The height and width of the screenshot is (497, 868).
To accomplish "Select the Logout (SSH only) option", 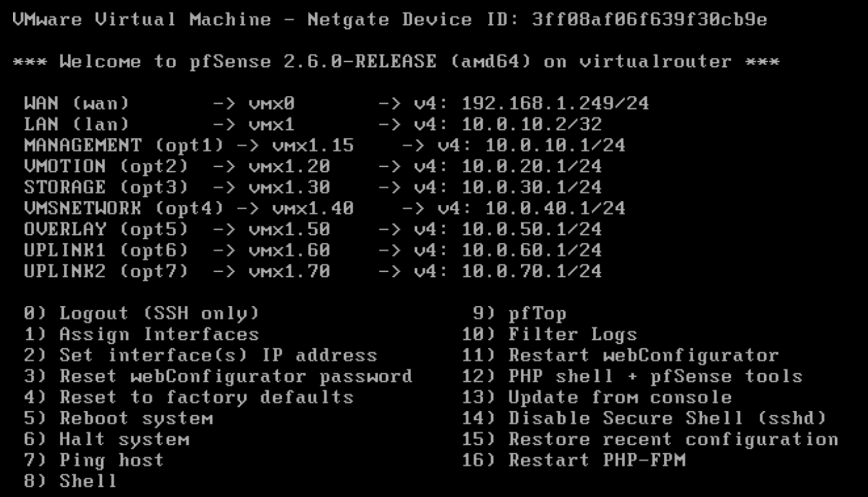I will pos(141,314).
